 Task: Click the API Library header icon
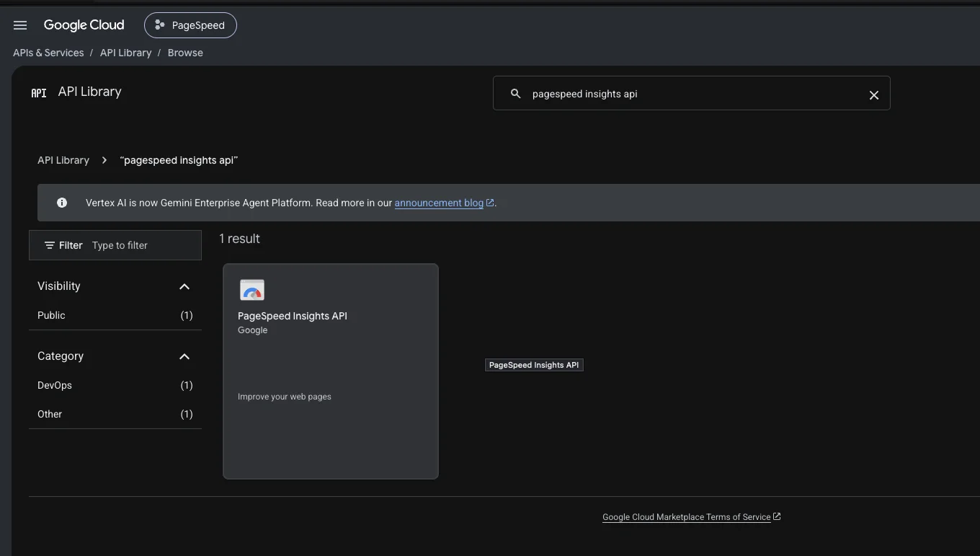[39, 92]
